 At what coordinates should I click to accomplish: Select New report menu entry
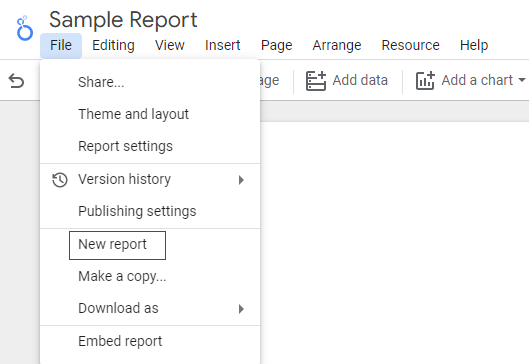click(x=150, y=244)
